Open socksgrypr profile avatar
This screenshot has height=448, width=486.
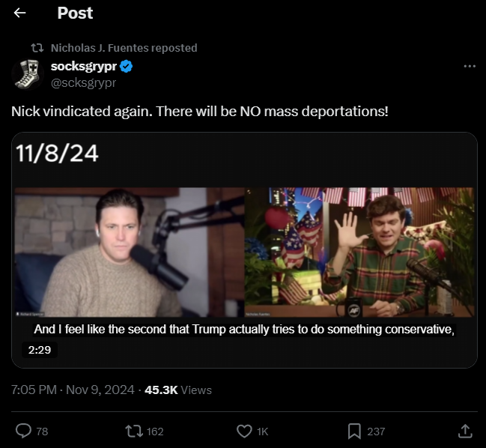27,74
